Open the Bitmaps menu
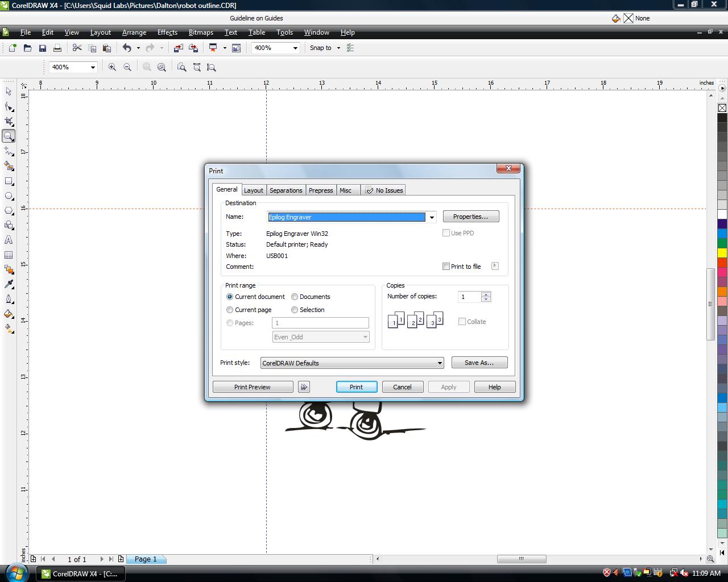Image resolution: width=728 pixels, height=582 pixels. point(201,32)
